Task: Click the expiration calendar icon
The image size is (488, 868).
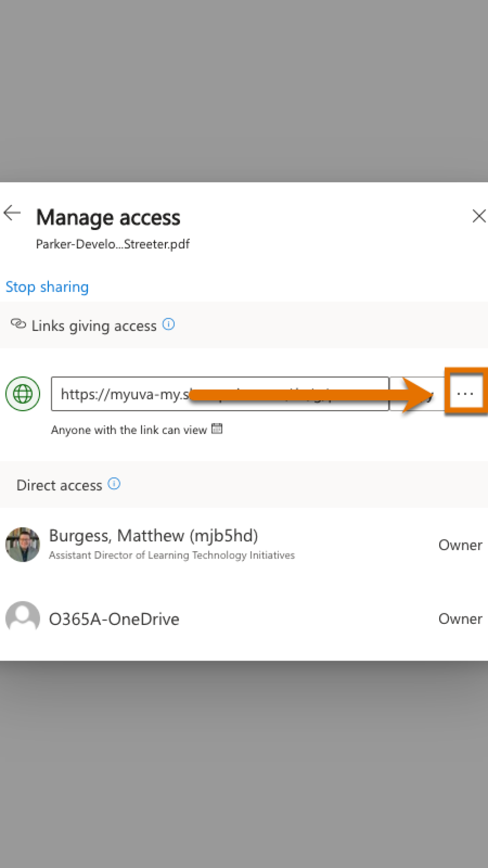Action: pos(217,429)
